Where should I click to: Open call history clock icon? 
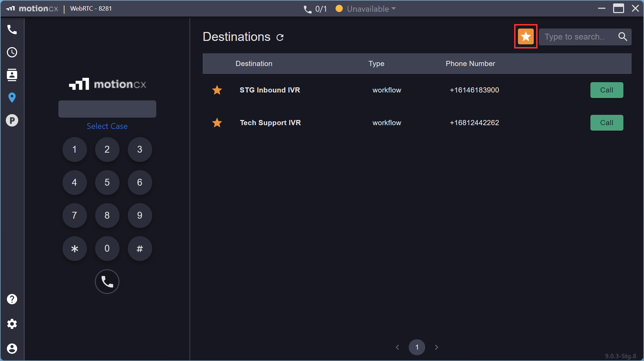(x=12, y=52)
